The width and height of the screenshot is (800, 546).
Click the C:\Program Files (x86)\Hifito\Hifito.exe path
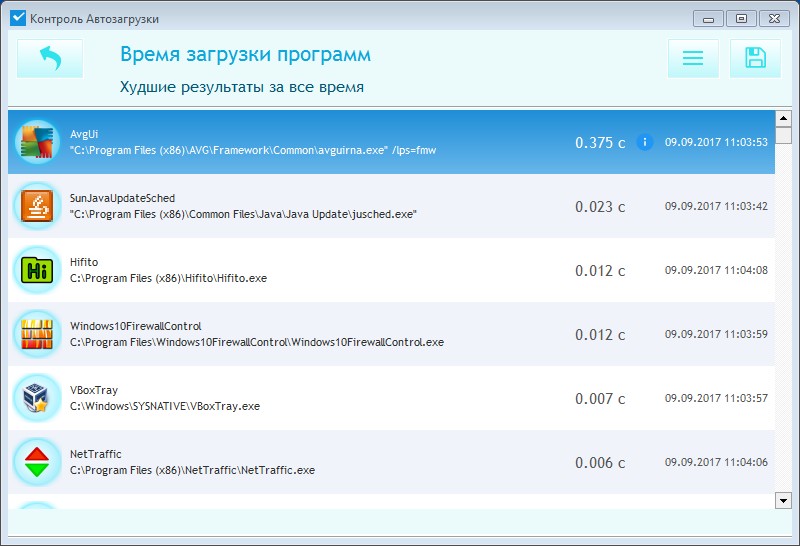[x=168, y=278]
